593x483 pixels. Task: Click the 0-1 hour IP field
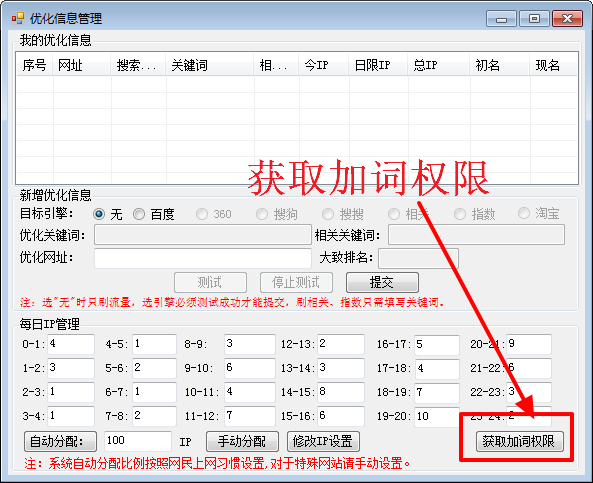click(71, 344)
